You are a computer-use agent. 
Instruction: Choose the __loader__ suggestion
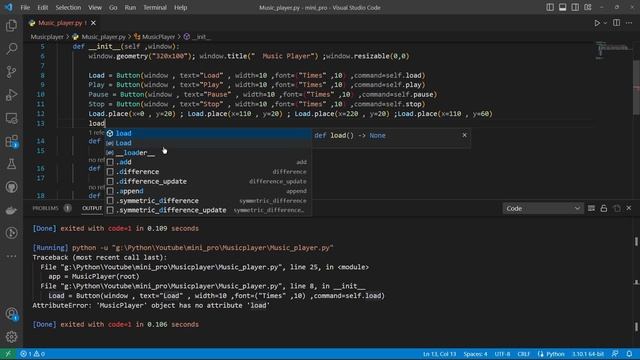tap(208, 153)
